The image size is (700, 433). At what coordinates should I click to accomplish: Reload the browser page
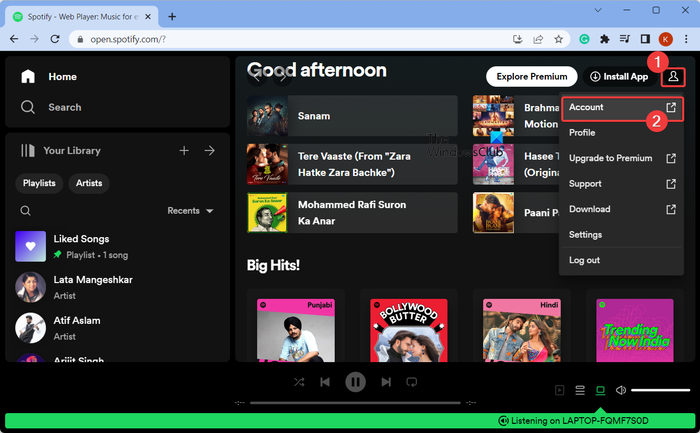pyautogui.click(x=55, y=39)
